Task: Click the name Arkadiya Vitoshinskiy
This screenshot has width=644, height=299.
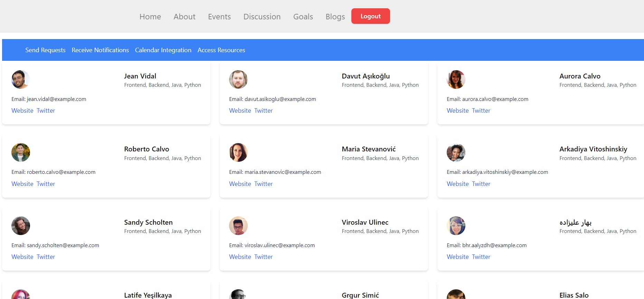Action: 594,149
